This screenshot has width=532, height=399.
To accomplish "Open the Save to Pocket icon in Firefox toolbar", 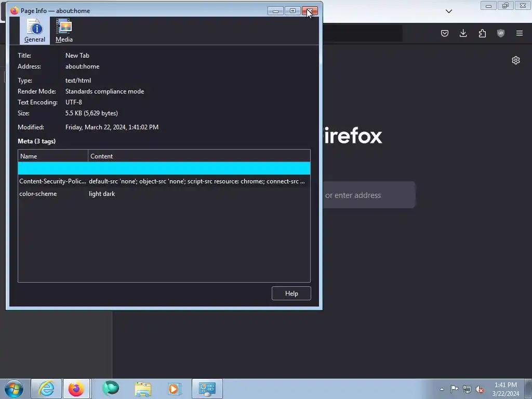I will click(445, 33).
